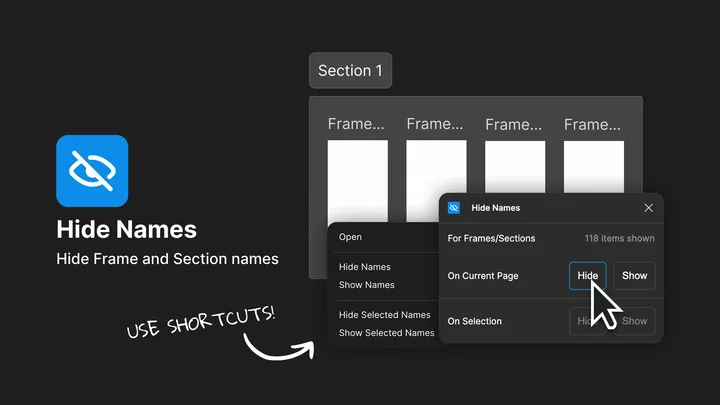
Task: Click the fourth Frame... label
Action: coord(592,124)
